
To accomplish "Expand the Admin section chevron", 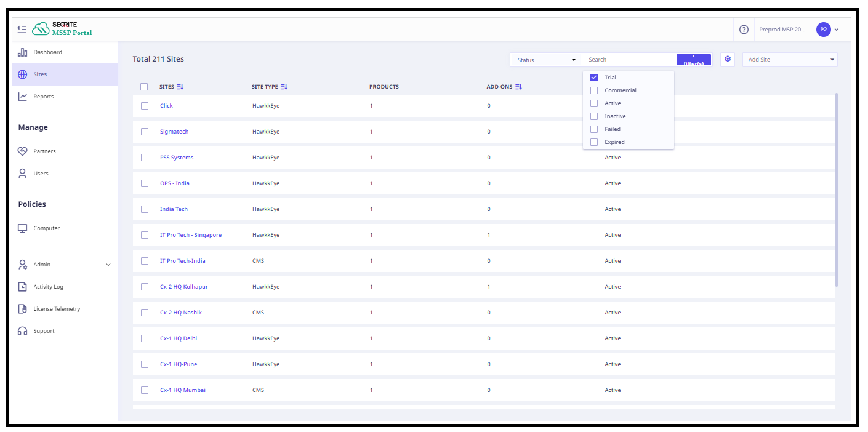I will tap(108, 265).
